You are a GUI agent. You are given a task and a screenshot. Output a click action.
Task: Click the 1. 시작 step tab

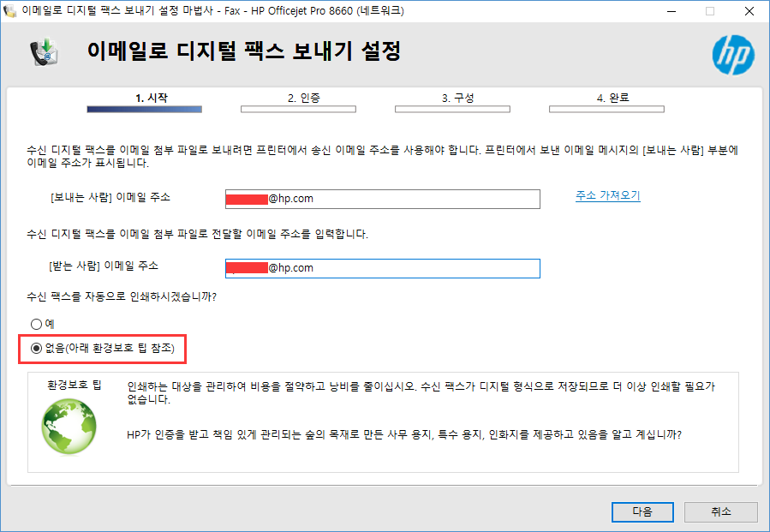[152, 98]
